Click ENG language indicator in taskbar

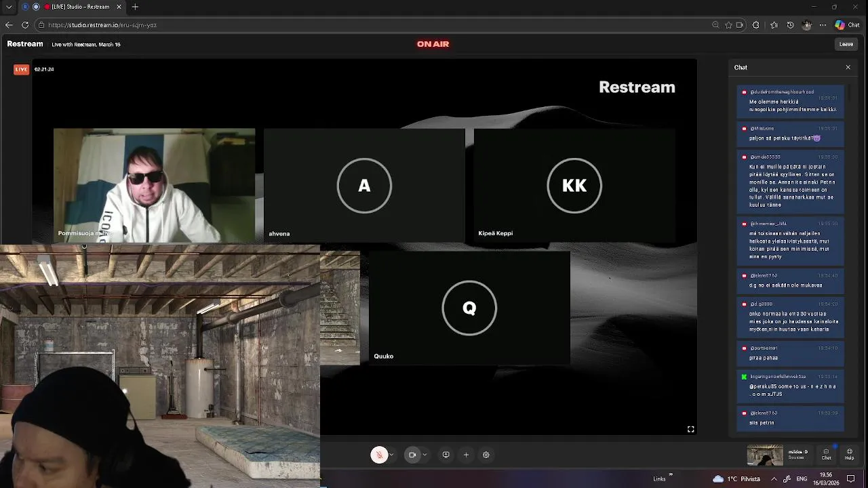(802, 479)
